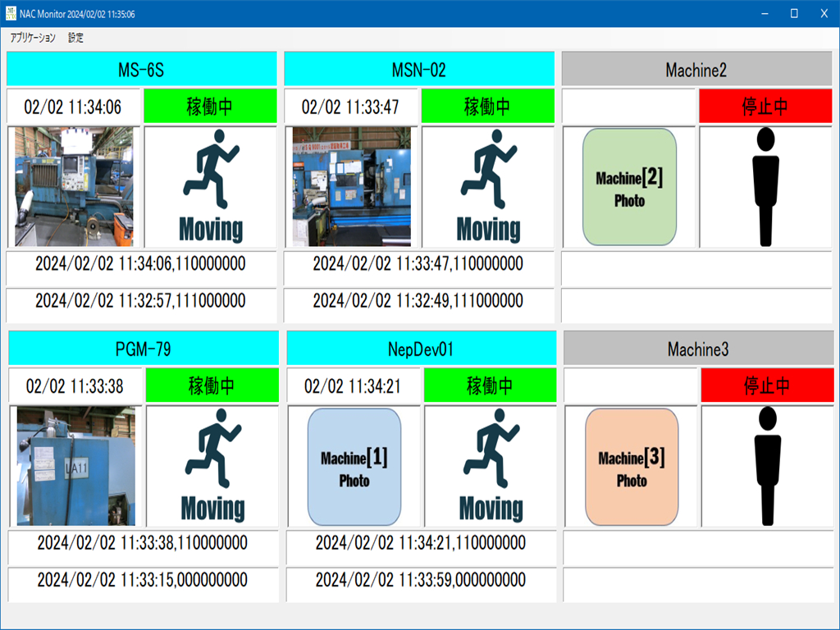Click the green 稼働中 status for NepDev01

pyautogui.click(x=491, y=386)
